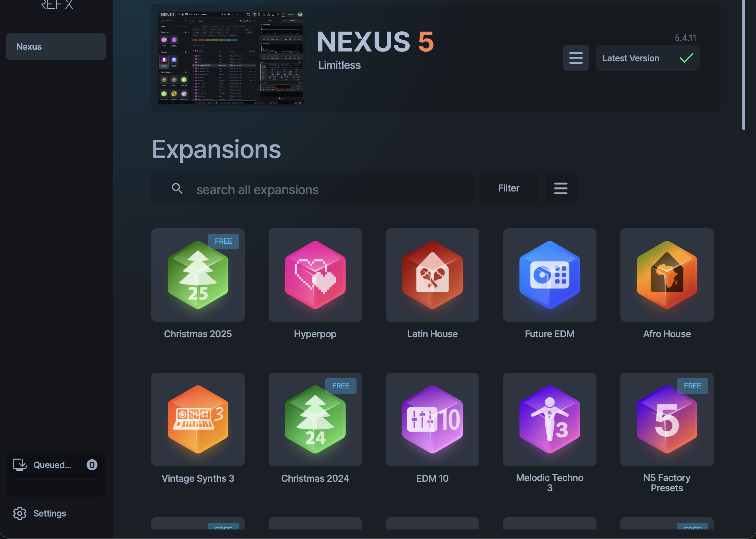Open the Future EDM expansion icon
This screenshot has height=539, width=756.
(549, 275)
